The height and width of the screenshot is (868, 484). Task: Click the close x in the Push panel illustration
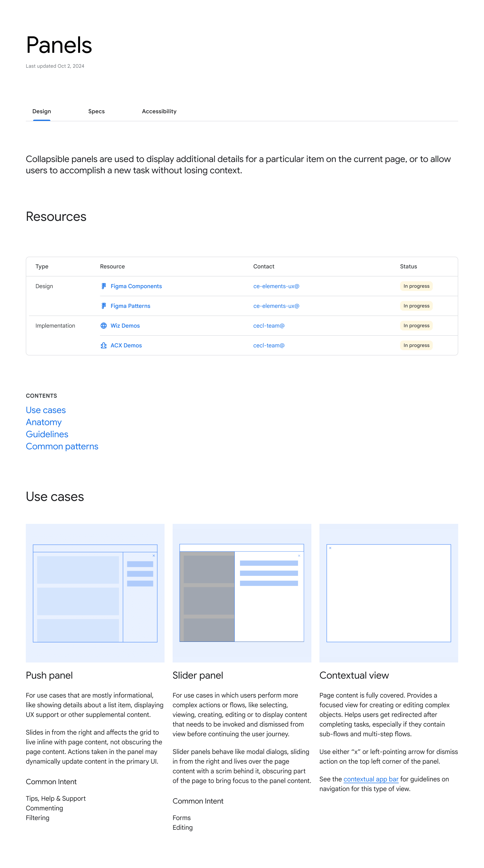[154, 556]
